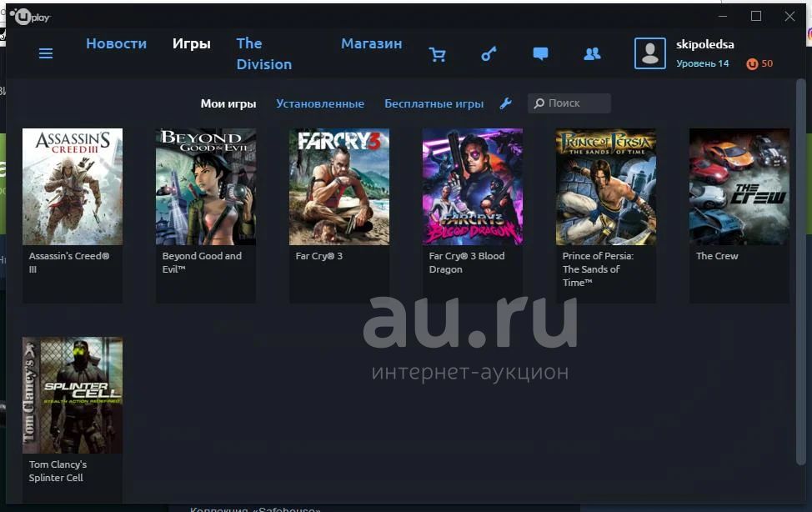The width and height of the screenshot is (812, 512).
Task: Click the Far Cry® 3 Blood Dragon title
Action: (467, 263)
